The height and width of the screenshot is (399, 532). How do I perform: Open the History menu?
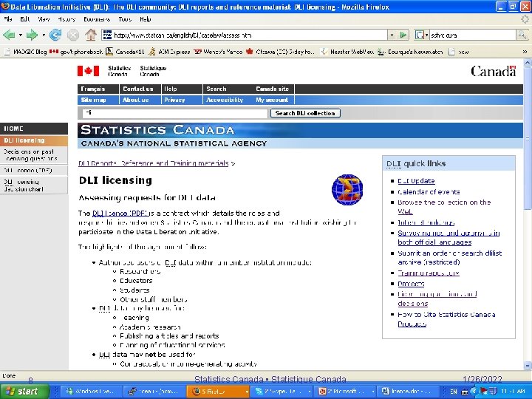[66, 19]
